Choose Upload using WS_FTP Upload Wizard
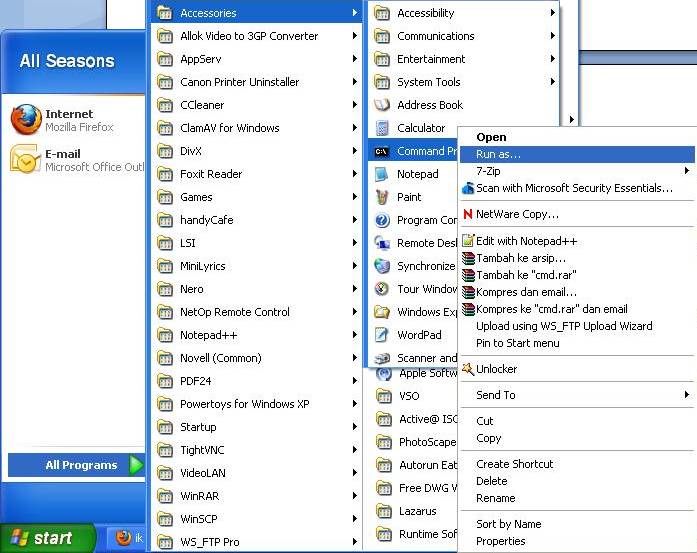Viewport: 697px width, 553px height. pyautogui.click(x=577, y=326)
